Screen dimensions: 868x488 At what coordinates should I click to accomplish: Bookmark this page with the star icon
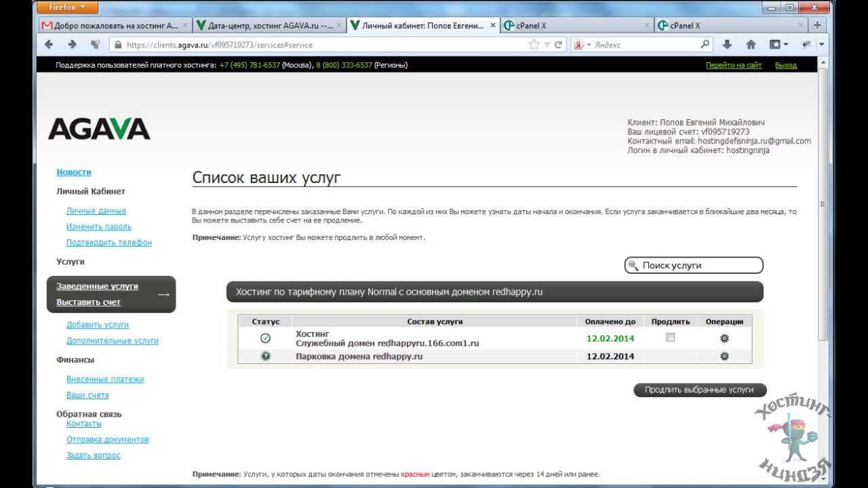pos(534,45)
